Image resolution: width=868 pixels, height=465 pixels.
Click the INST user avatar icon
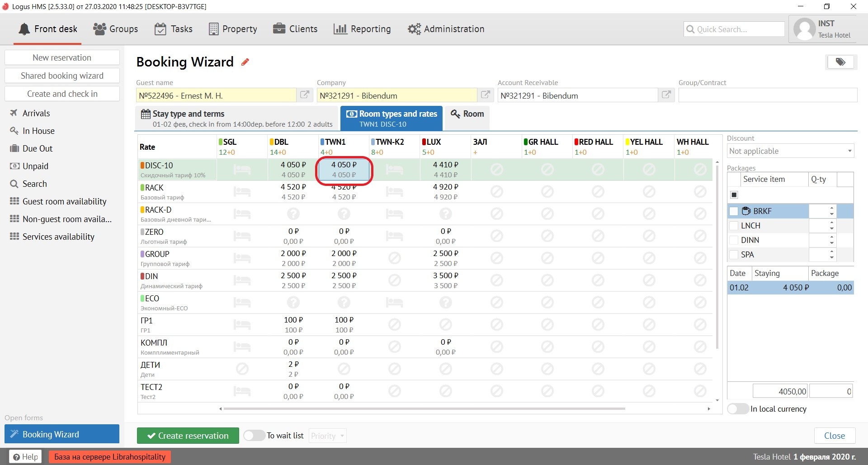pyautogui.click(x=804, y=29)
